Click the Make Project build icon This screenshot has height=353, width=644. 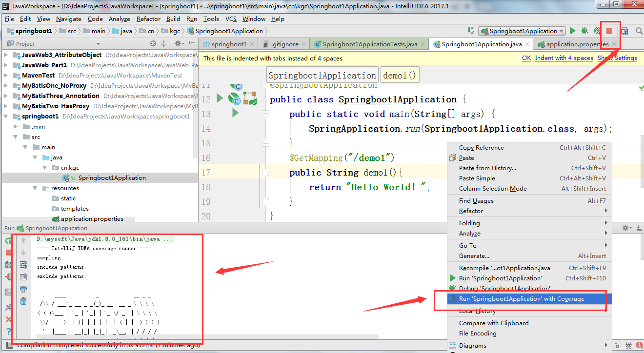click(x=471, y=31)
